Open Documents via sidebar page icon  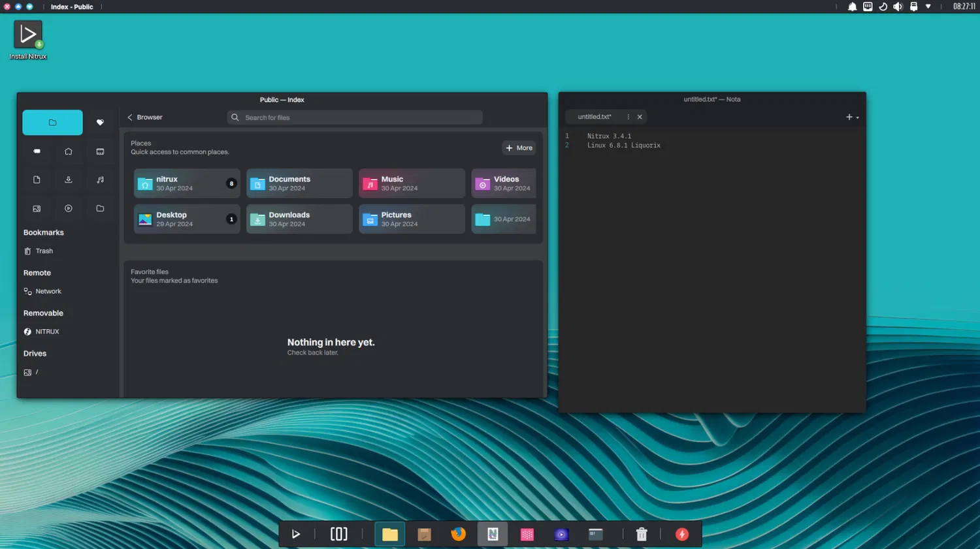pos(37,180)
